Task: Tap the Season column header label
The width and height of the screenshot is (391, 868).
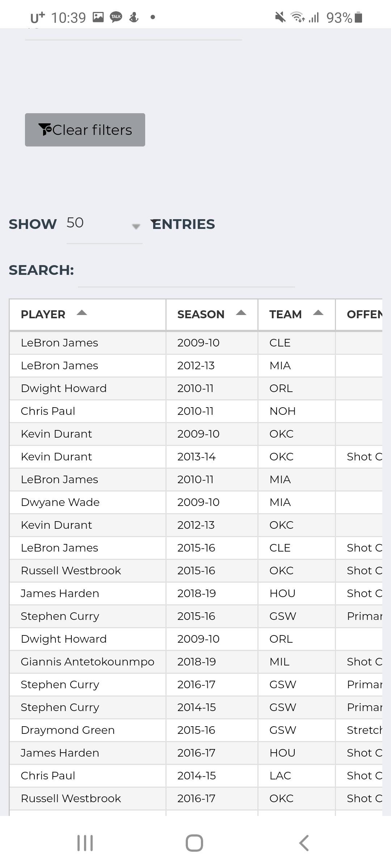Action: point(201,314)
